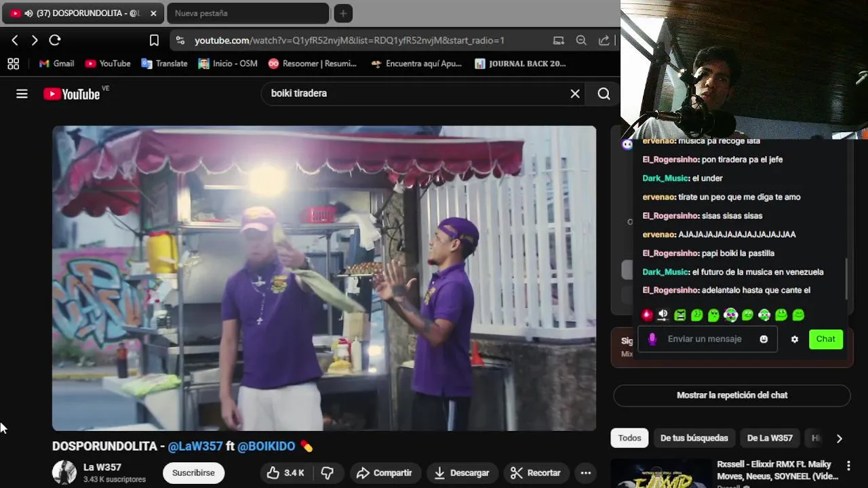The width and height of the screenshot is (868, 488).
Task: Like the video (3.4 K)
Action: [x=285, y=472]
